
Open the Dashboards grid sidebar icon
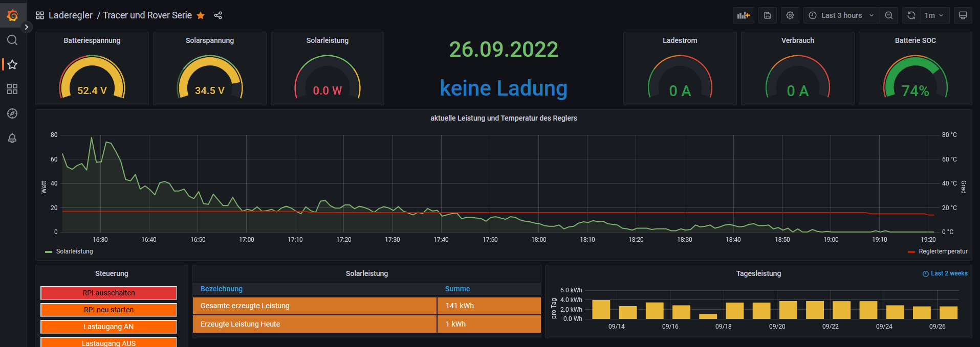click(x=12, y=89)
